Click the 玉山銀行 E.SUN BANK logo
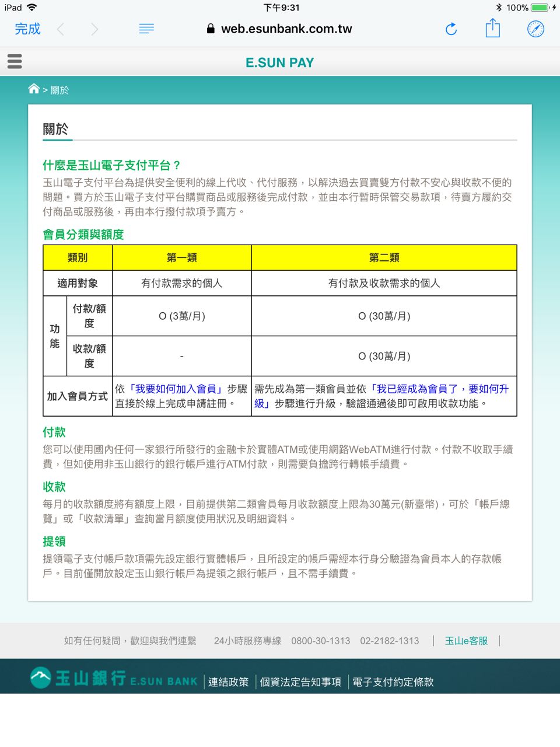The width and height of the screenshot is (560, 747). point(114,679)
